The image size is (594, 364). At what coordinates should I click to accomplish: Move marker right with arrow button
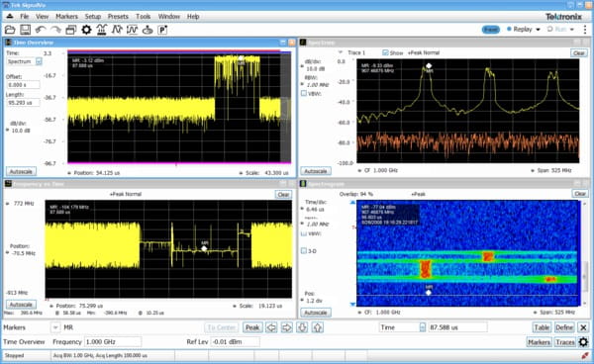click(x=287, y=327)
